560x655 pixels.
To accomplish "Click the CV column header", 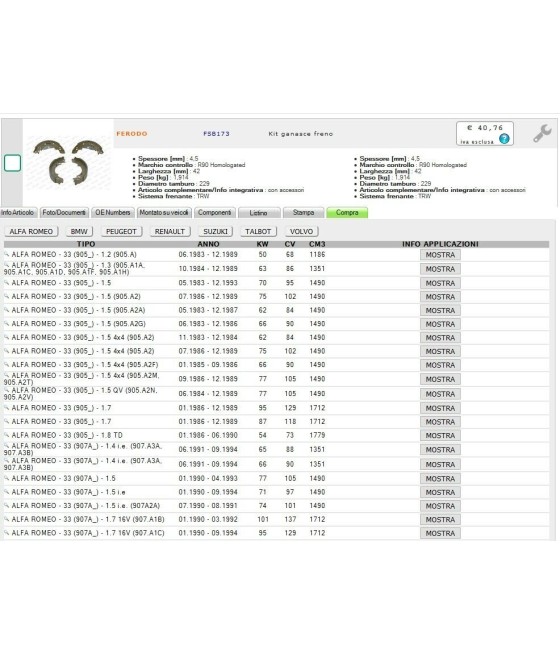I will 290,244.
